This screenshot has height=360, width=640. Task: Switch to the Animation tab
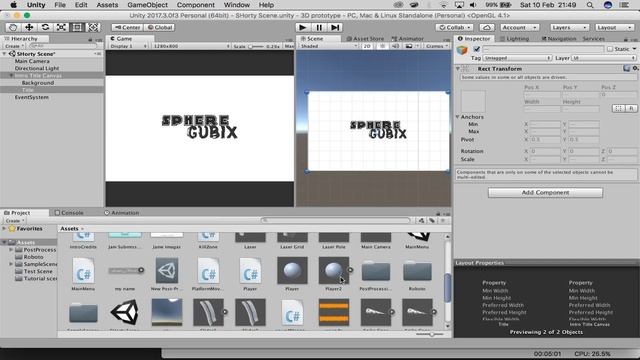pos(121,213)
